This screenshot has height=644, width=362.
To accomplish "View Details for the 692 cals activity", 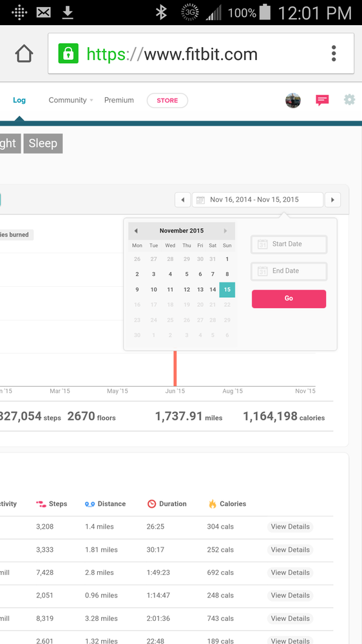I will pos(290,572).
